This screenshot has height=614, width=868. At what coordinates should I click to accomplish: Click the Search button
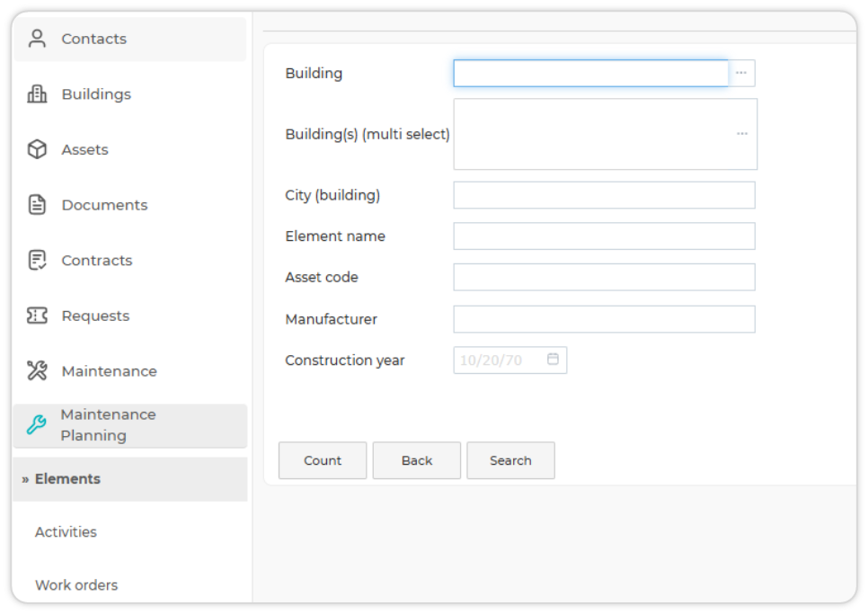(511, 460)
